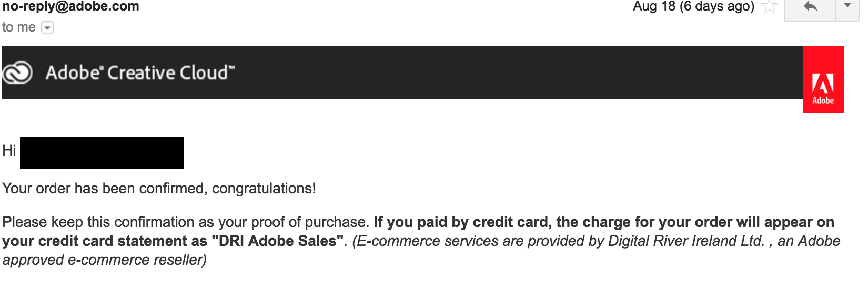Image resolution: width=868 pixels, height=290 pixels.
Task: Click the bold "DRI Adobe Sales" text
Action: point(277,241)
